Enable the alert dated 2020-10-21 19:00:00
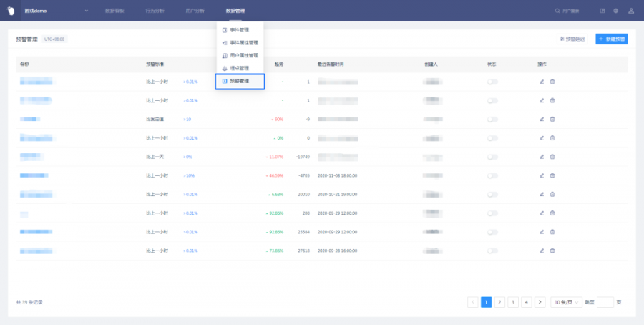644x325 pixels. tap(492, 194)
